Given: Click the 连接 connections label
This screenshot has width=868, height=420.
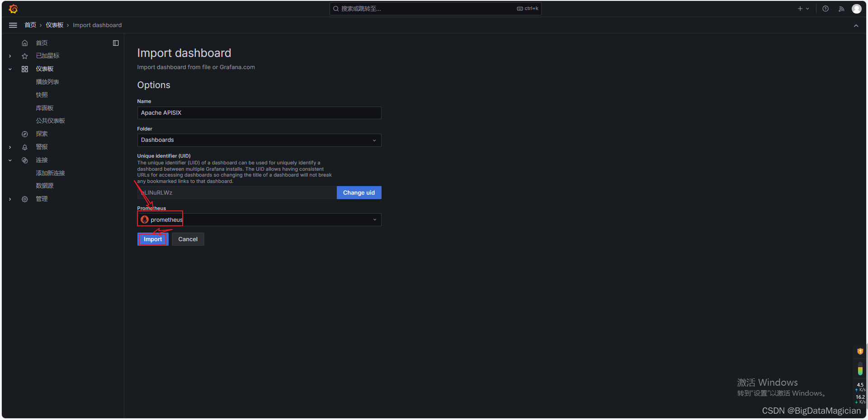Looking at the screenshot, I should [x=42, y=160].
